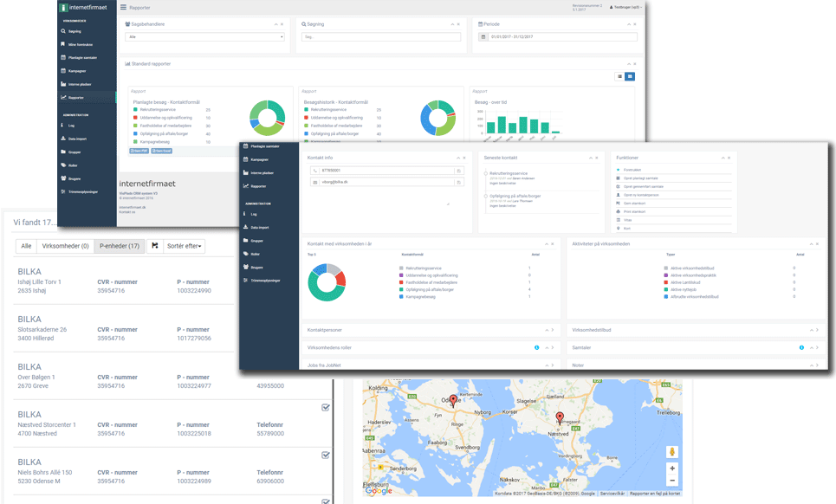Switch standard reports to grid view

pos(630,76)
